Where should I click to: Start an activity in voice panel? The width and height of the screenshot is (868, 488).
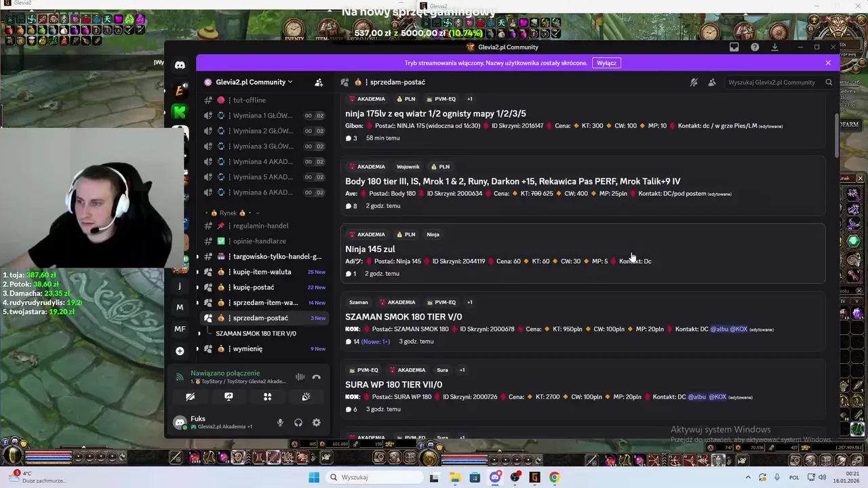[267, 397]
